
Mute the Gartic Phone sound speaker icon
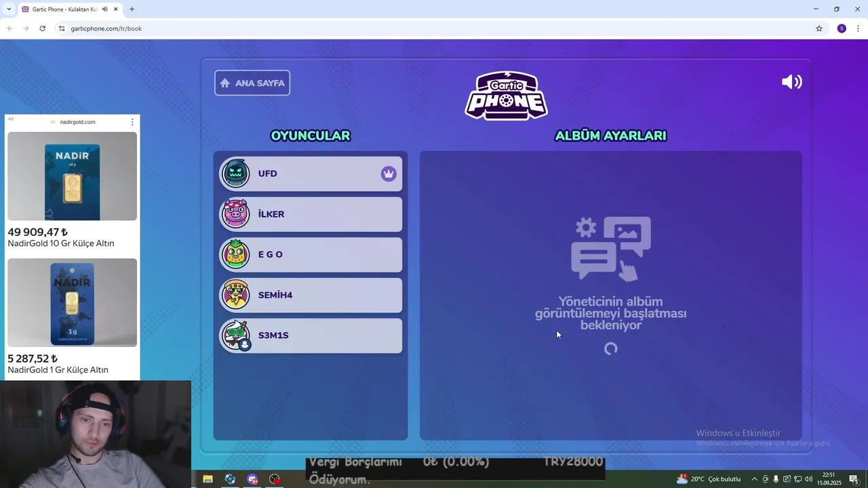point(791,82)
